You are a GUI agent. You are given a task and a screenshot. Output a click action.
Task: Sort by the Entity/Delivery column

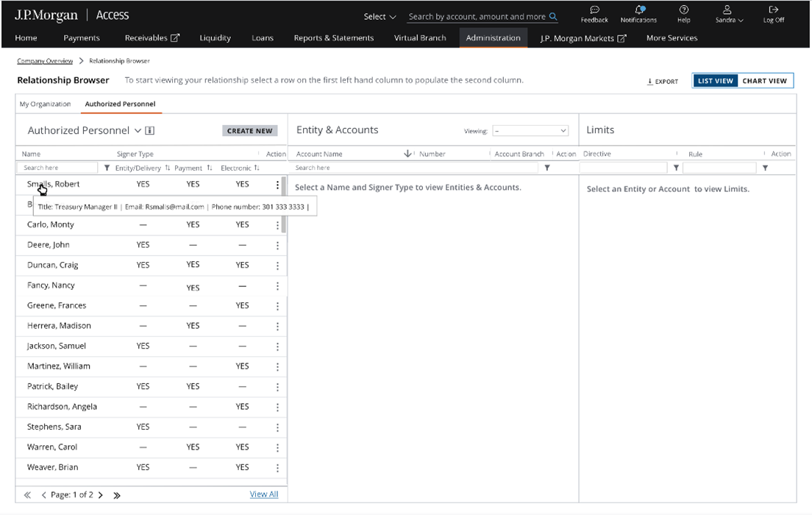coord(168,168)
